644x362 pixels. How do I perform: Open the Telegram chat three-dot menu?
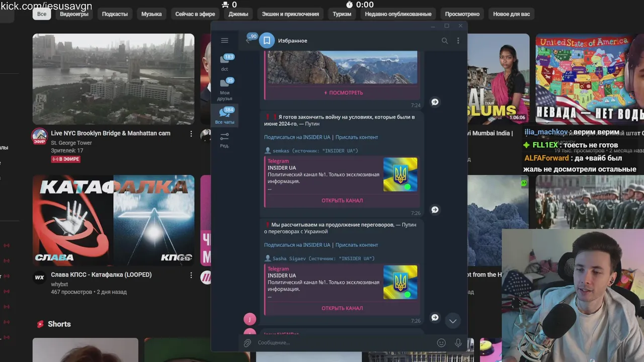[458, 41]
